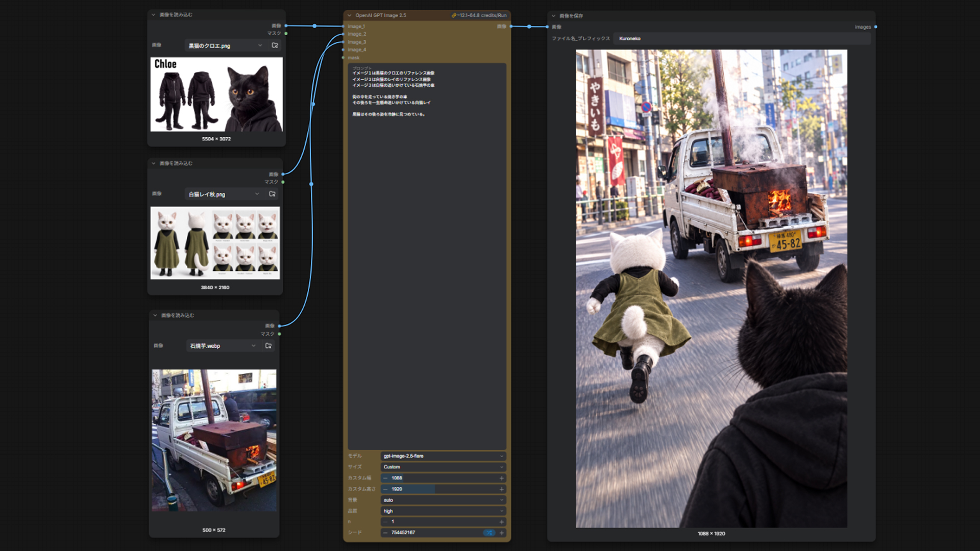Click images output port on save node
Viewport: 980px width, 551px height.
[875, 27]
